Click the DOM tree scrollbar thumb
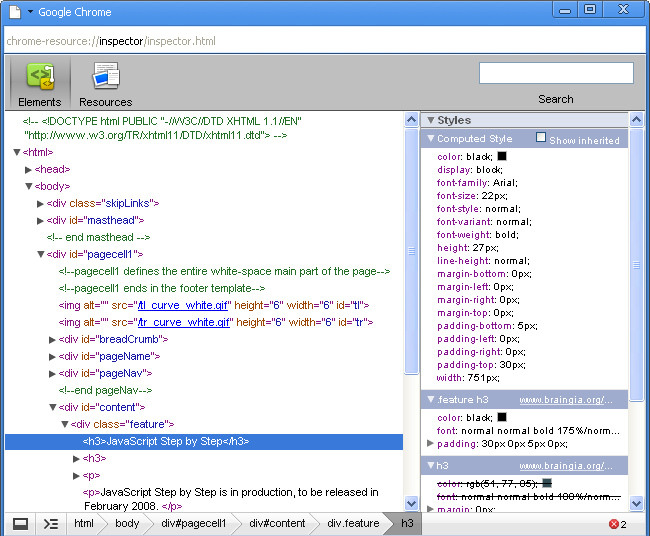This screenshot has width=650, height=536. pyautogui.click(x=411, y=251)
